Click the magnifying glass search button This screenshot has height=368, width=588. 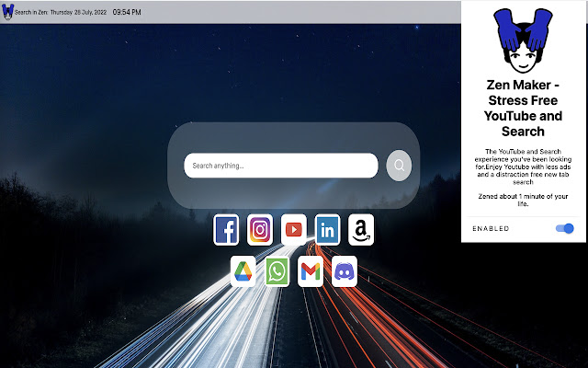pos(399,166)
